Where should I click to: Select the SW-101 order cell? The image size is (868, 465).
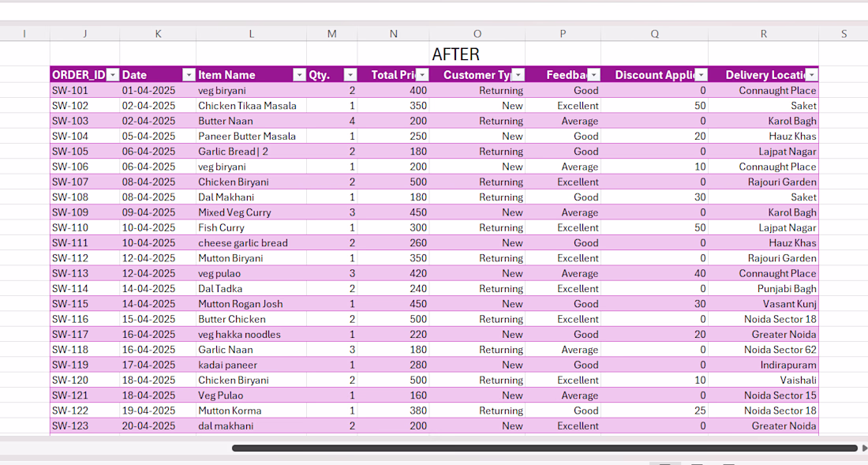click(84, 90)
